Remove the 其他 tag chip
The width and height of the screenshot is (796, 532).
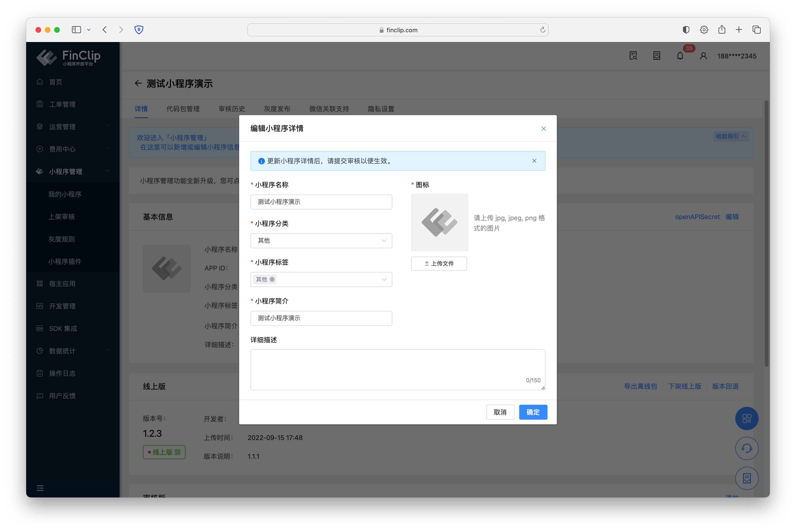coord(272,279)
